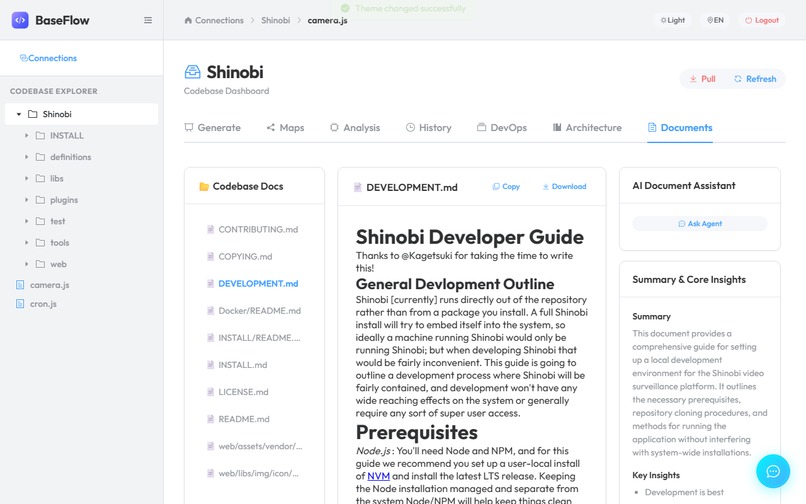
Task: Download the DEVELOPMENT.md document
Action: pyautogui.click(x=564, y=187)
